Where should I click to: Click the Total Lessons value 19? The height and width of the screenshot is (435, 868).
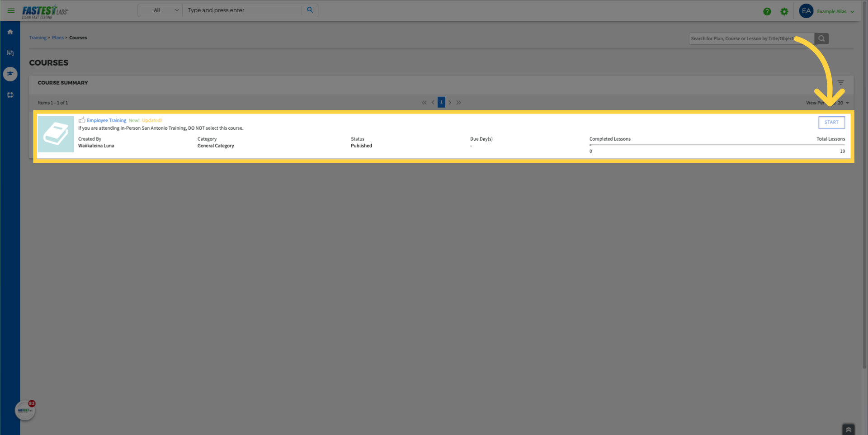(842, 151)
